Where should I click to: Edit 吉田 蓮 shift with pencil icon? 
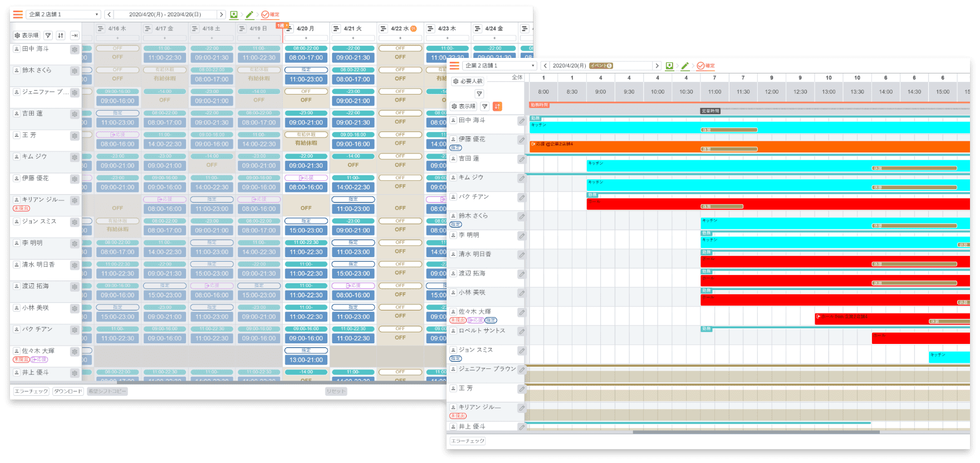pos(521,159)
